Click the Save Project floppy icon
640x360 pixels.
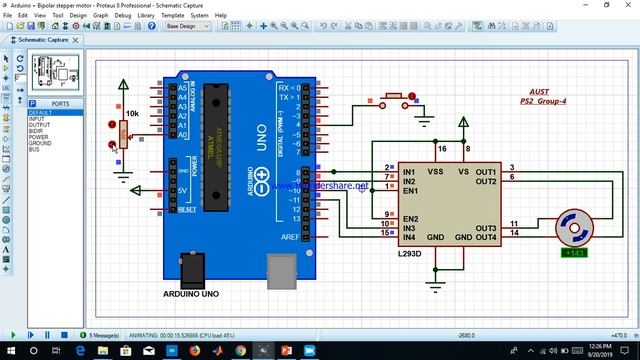(x=31, y=26)
